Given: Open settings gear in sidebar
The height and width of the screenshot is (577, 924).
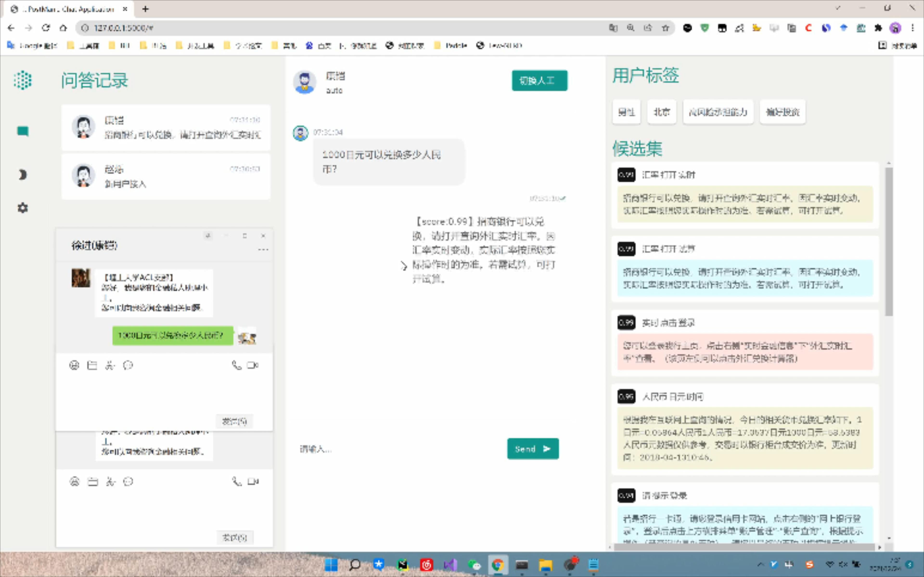Looking at the screenshot, I should (23, 208).
